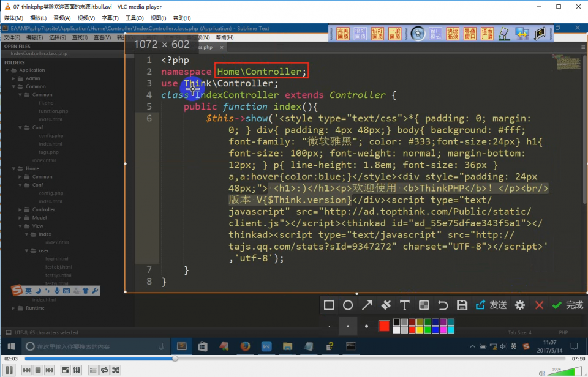Expand the Model folder
588x377 pixels.
point(20,218)
